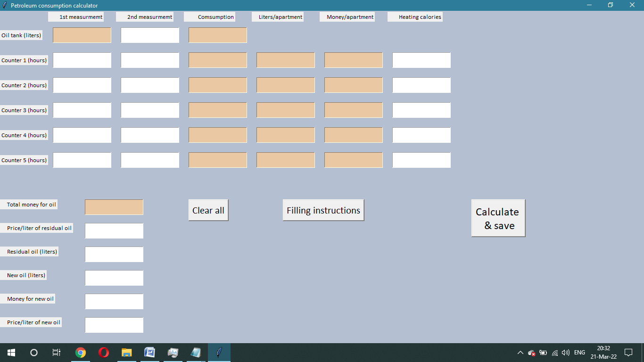Open the Action Center notification icon
Image resolution: width=644 pixels, height=362 pixels.
pyautogui.click(x=628, y=352)
